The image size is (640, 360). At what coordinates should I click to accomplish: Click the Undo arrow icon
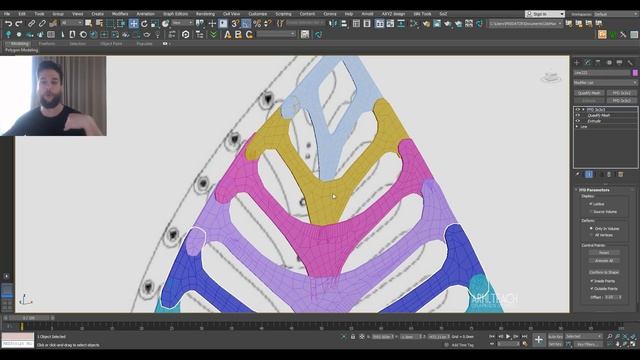(x=8, y=24)
